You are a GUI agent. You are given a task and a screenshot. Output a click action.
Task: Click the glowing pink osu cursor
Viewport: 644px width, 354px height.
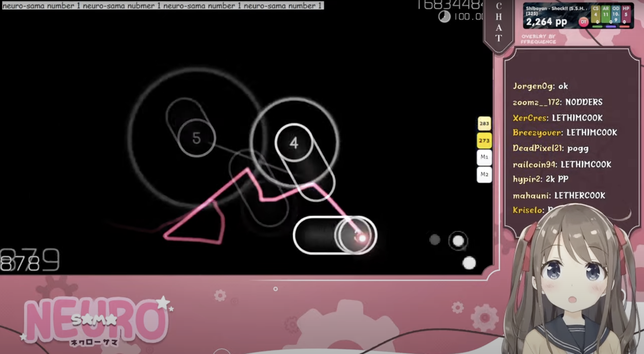[x=362, y=238]
